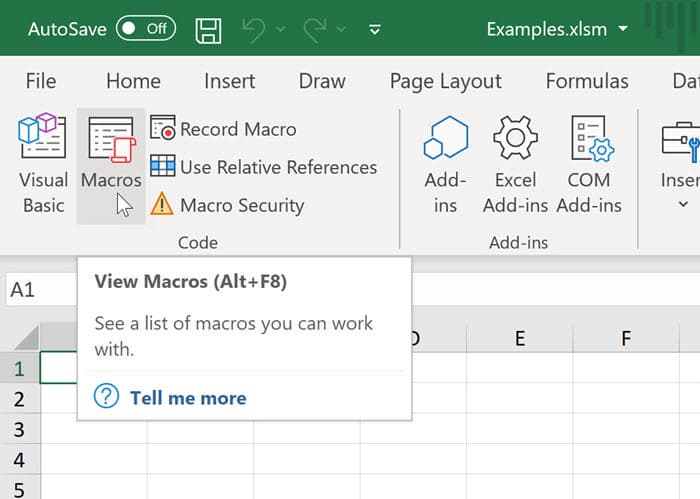Select column E header

point(520,338)
